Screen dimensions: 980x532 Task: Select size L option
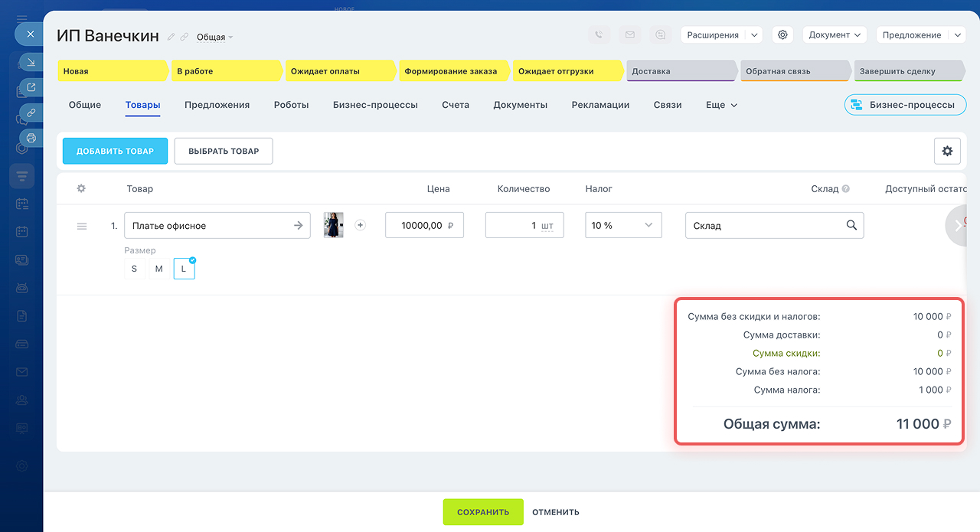coord(184,269)
